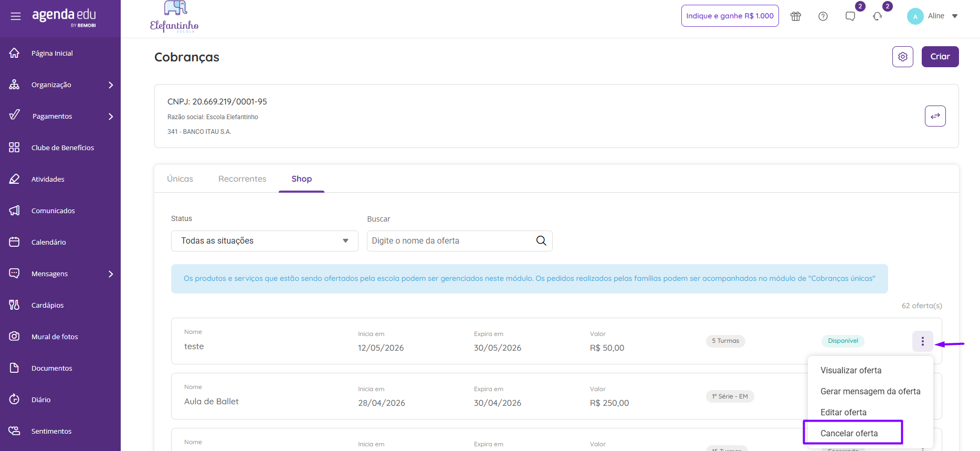
Task: Click the Comunicados megaphone icon
Action: coord(14,211)
